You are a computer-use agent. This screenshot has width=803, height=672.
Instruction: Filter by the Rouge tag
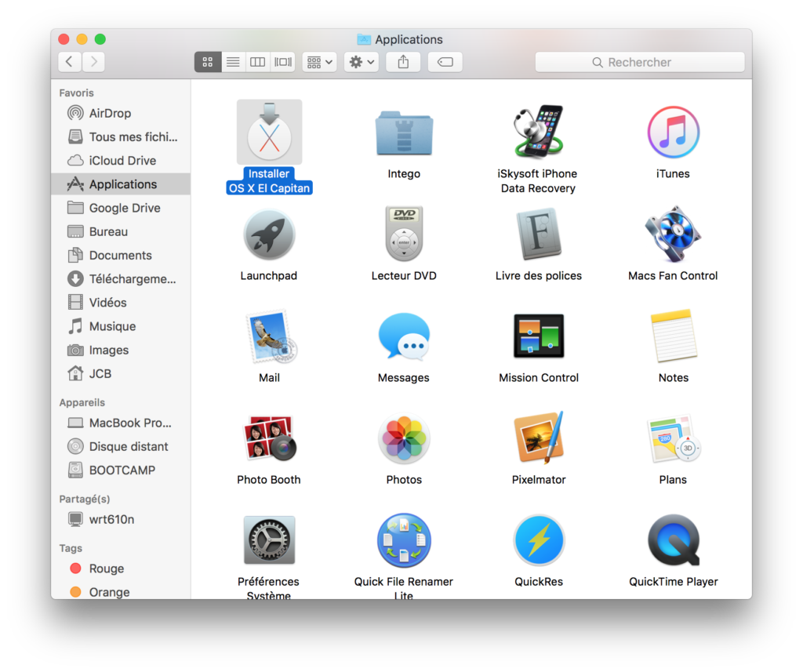[121, 568]
